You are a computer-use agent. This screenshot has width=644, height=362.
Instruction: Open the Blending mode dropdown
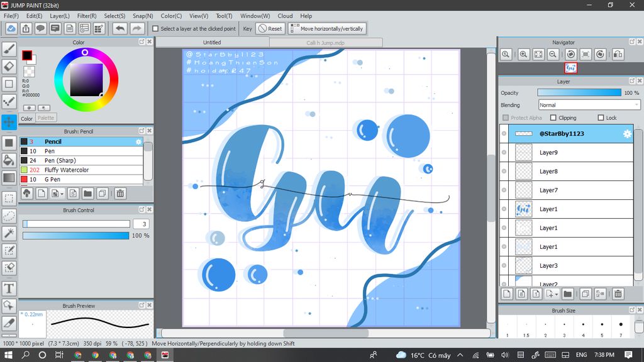(x=589, y=105)
